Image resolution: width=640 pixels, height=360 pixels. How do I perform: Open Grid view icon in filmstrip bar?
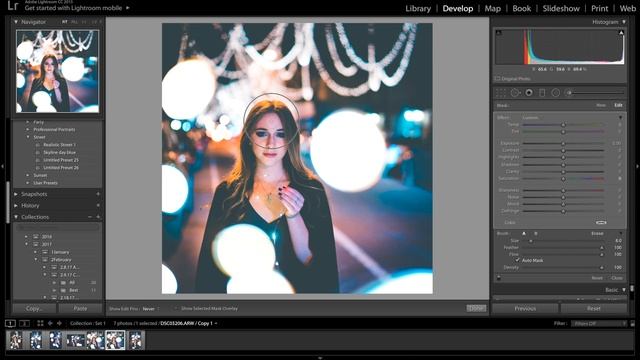40,323
